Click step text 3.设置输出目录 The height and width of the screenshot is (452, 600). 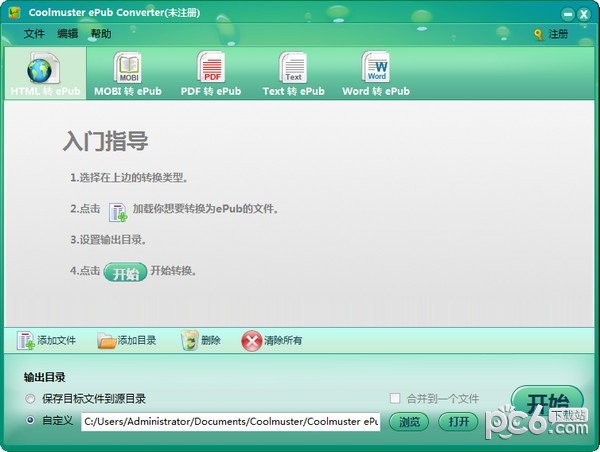pos(108,240)
